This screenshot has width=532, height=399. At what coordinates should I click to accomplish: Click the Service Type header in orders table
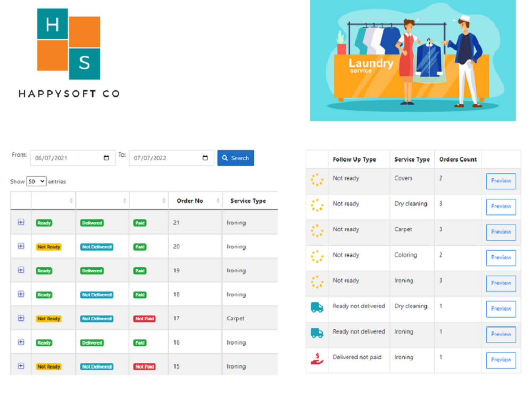pos(248,201)
